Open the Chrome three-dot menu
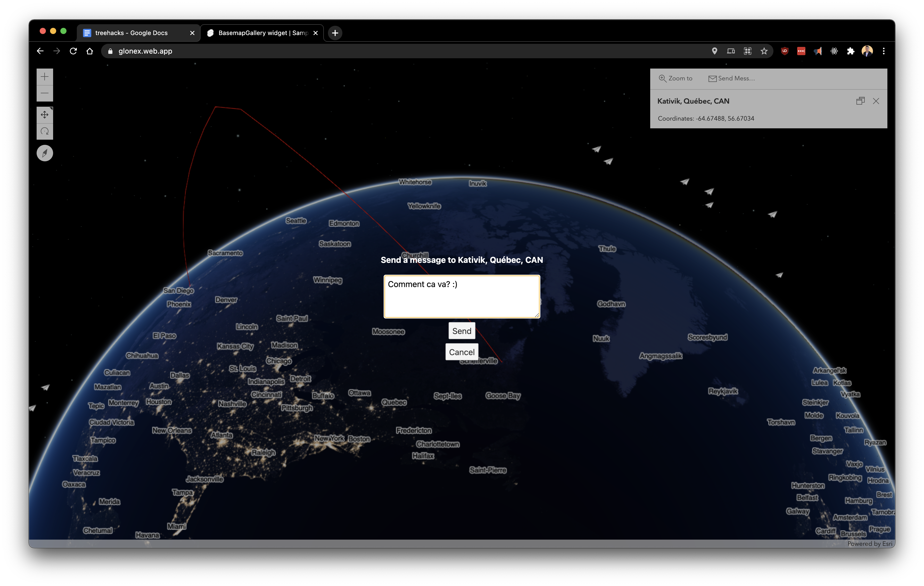 [884, 51]
